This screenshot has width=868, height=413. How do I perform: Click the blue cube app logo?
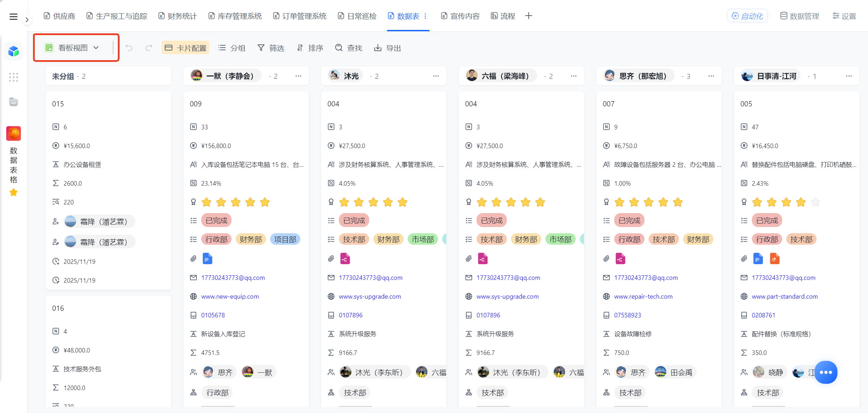14,51
